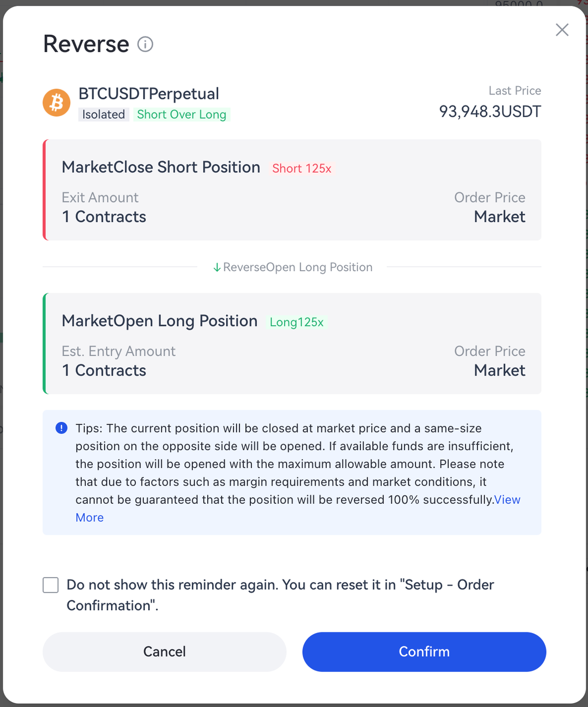Click the red Short 125x leverage badge
588x707 pixels.
click(x=302, y=168)
